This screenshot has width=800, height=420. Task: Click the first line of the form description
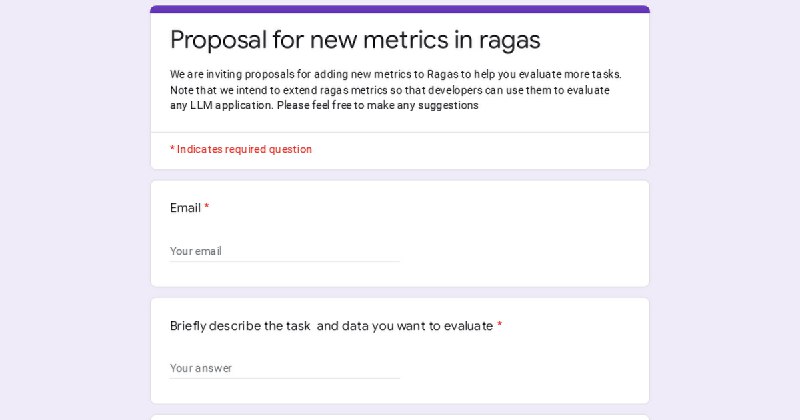point(396,75)
